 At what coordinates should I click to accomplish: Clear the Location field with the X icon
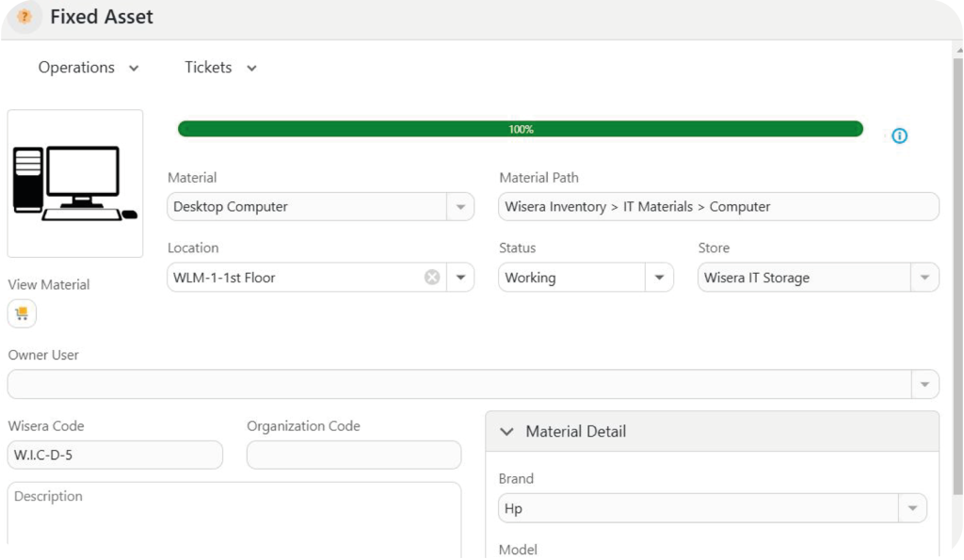[x=432, y=278]
